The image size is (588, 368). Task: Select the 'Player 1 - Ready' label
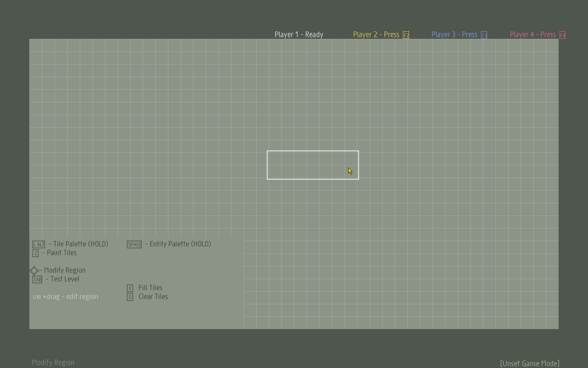(299, 34)
